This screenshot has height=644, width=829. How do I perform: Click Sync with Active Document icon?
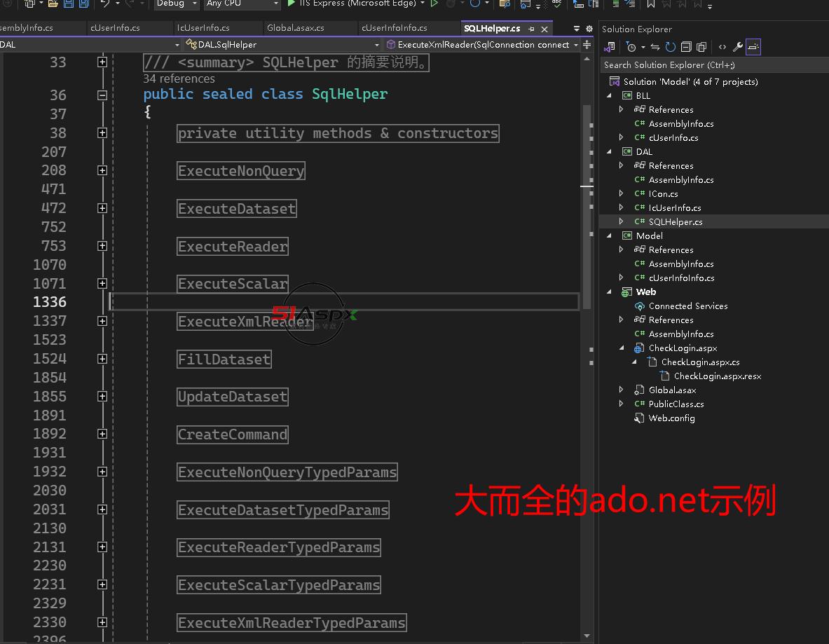coord(655,47)
